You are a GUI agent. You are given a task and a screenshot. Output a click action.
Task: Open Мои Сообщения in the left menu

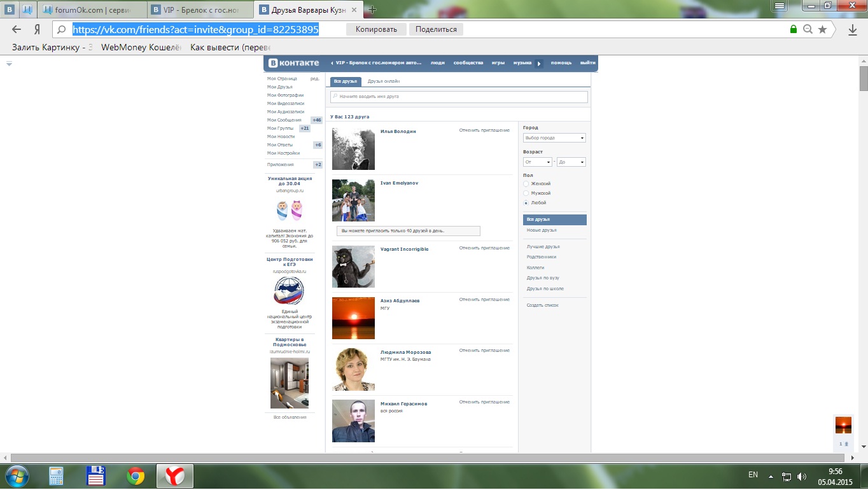coord(284,120)
